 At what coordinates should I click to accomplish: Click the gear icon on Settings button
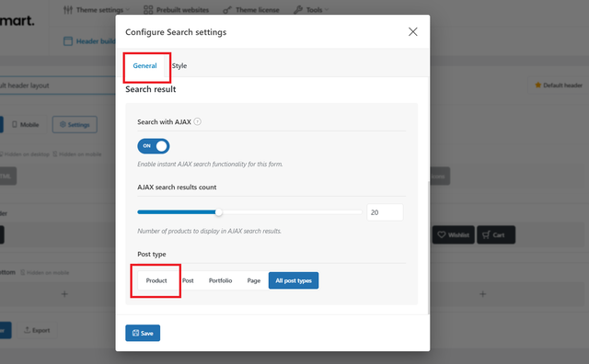tap(63, 124)
